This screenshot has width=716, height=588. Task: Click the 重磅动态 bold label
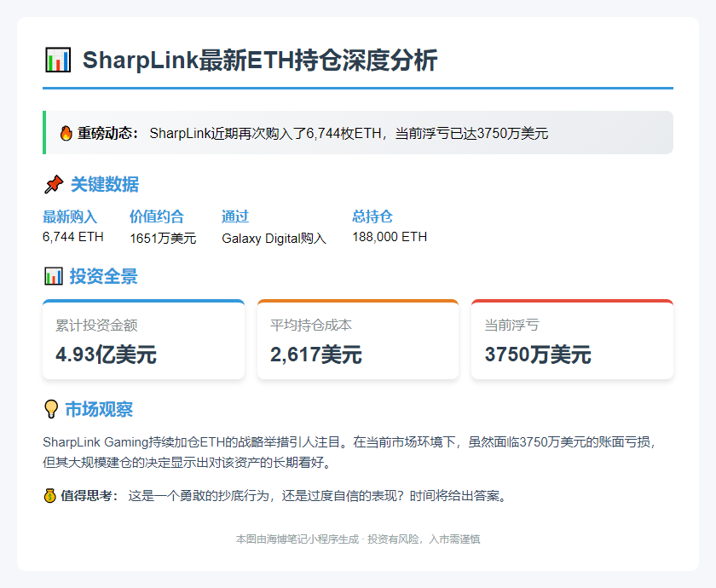pos(107,133)
